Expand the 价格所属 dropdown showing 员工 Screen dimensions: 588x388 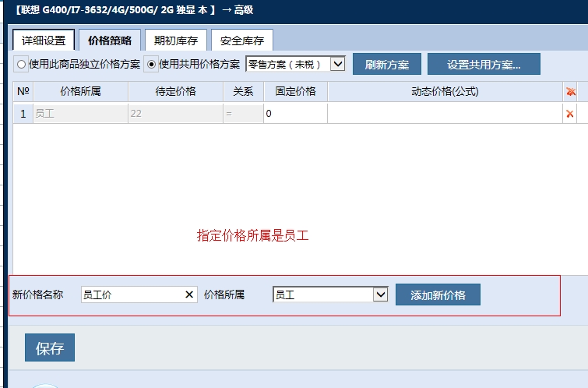tap(330, 295)
